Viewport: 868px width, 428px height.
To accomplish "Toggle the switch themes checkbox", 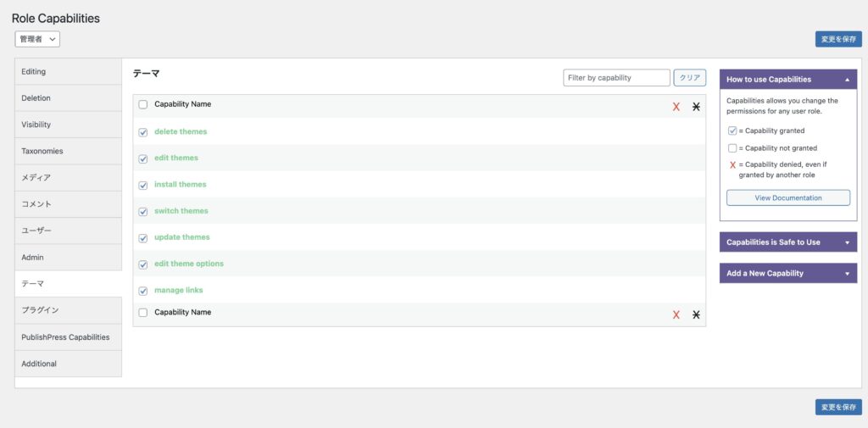I will (x=143, y=211).
